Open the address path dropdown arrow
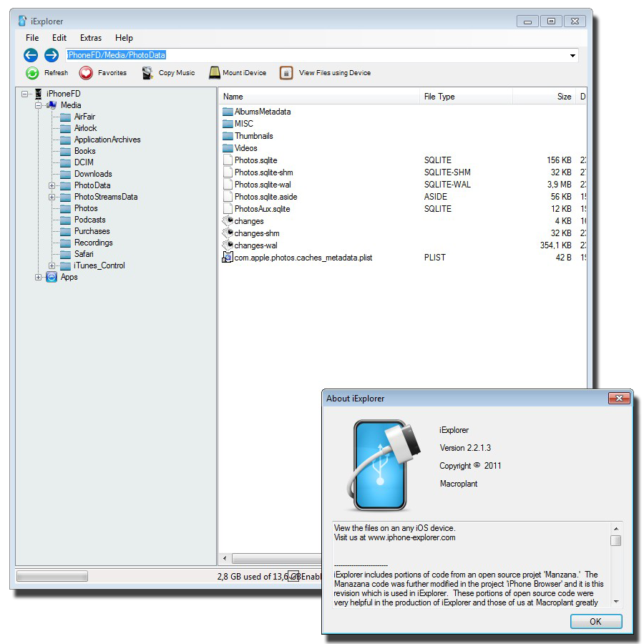Image resolution: width=644 pixels, height=644 pixels. click(x=572, y=56)
